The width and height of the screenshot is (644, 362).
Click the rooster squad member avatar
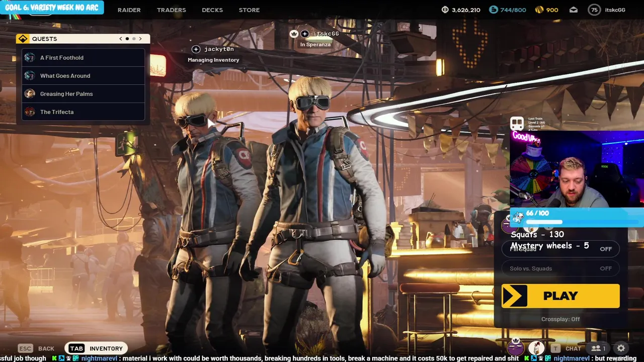(x=536, y=348)
